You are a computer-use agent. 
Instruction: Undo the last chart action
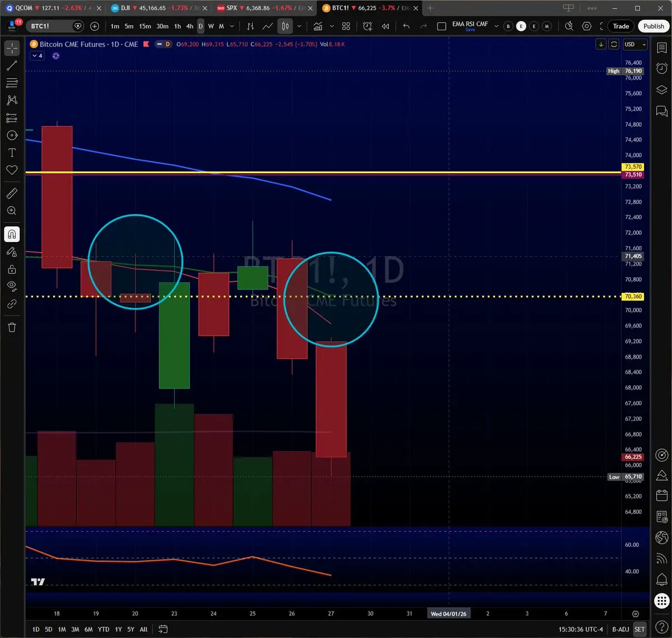(x=407, y=26)
